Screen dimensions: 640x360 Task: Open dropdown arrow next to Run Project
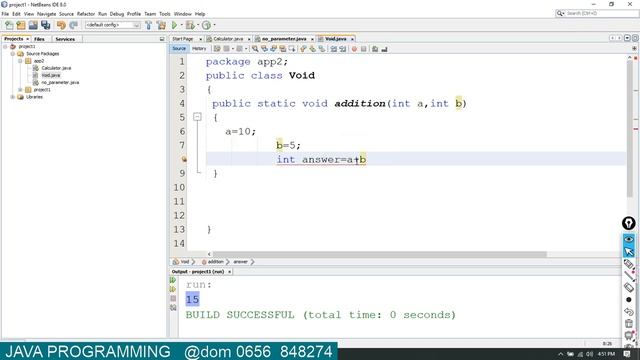click(x=181, y=25)
